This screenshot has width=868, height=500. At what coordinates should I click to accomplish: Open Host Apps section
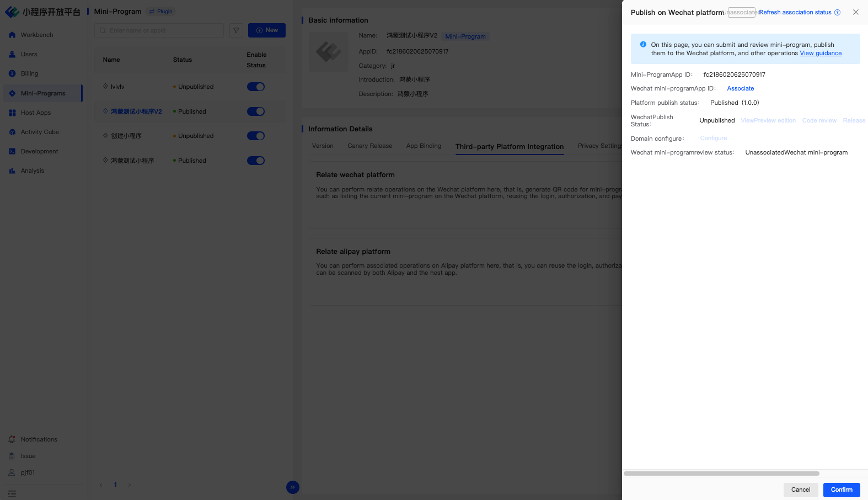(x=35, y=113)
